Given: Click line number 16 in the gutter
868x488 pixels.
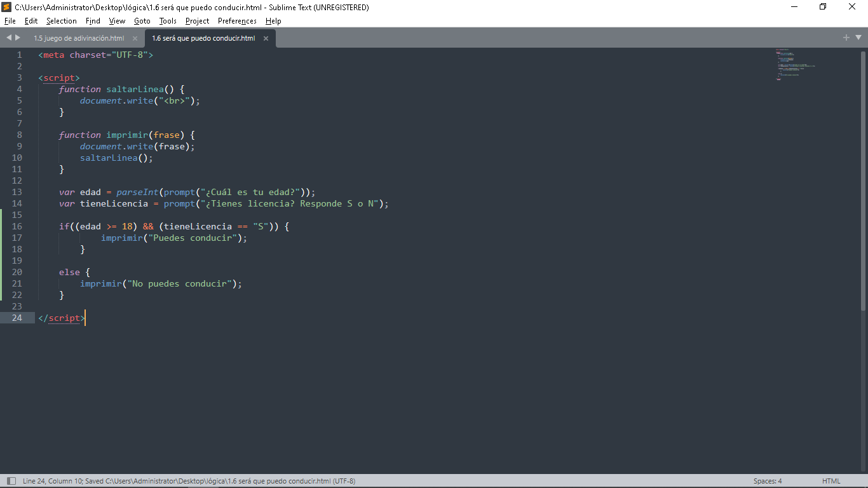Looking at the screenshot, I should [17, 226].
